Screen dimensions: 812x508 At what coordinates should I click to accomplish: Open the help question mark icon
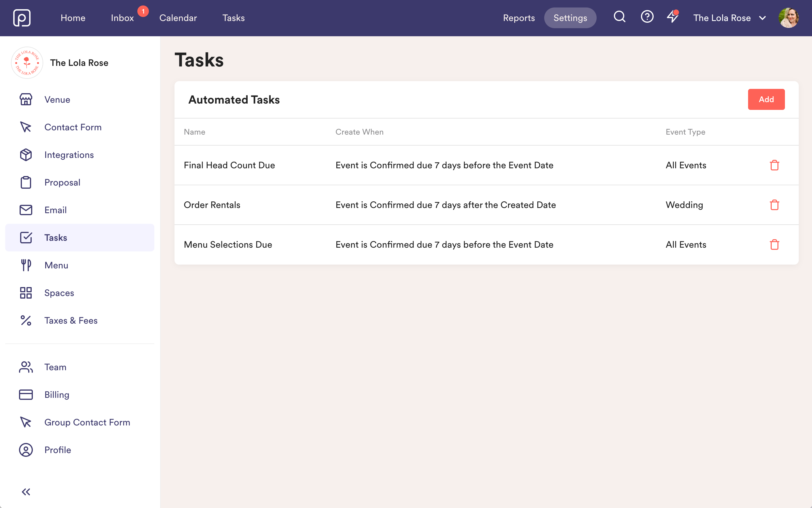pyautogui.click(x=647, y=17)
